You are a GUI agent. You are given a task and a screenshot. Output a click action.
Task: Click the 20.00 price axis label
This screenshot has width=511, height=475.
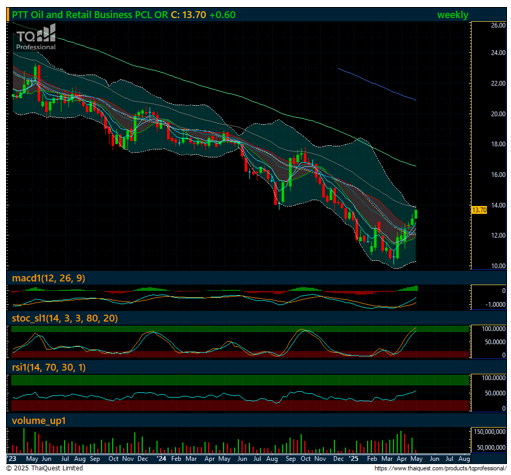498,114
